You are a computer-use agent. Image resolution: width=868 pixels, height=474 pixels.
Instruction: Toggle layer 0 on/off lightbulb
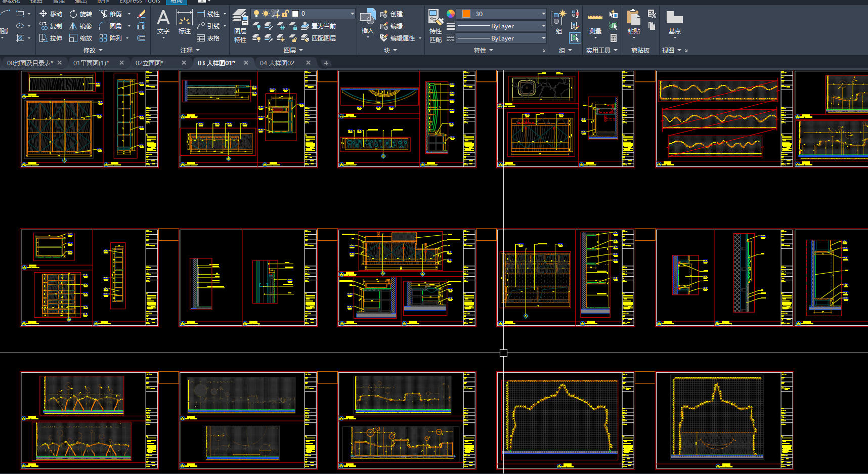tap(256, 14)
